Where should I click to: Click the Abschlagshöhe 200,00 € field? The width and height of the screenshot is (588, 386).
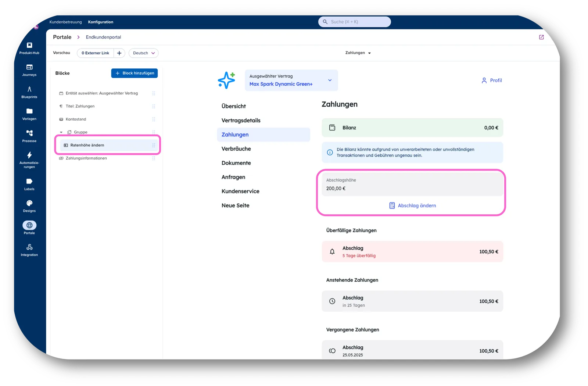click(412, 185)
